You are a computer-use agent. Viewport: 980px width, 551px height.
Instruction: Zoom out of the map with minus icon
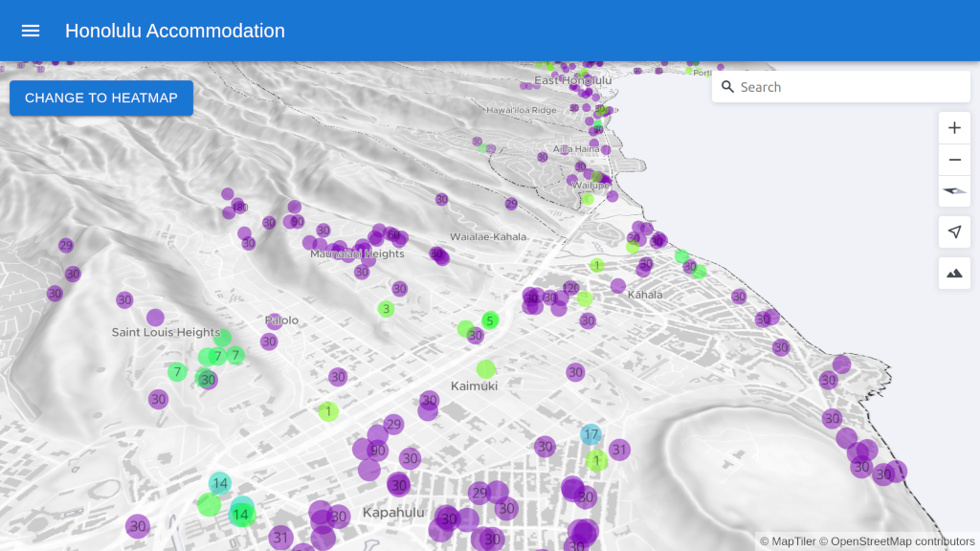point(953,160)
